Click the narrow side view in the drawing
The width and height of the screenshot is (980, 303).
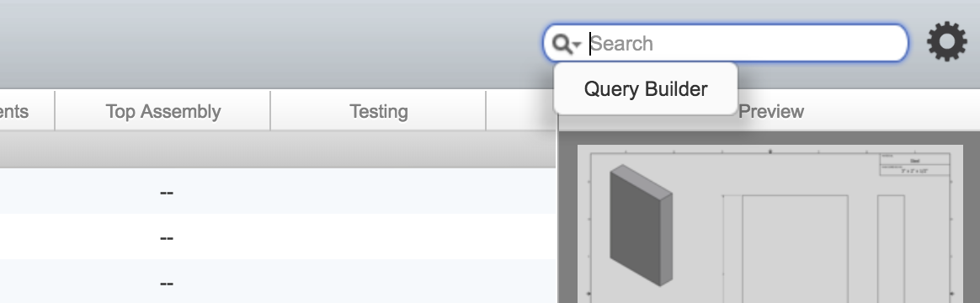coord(891,248)
